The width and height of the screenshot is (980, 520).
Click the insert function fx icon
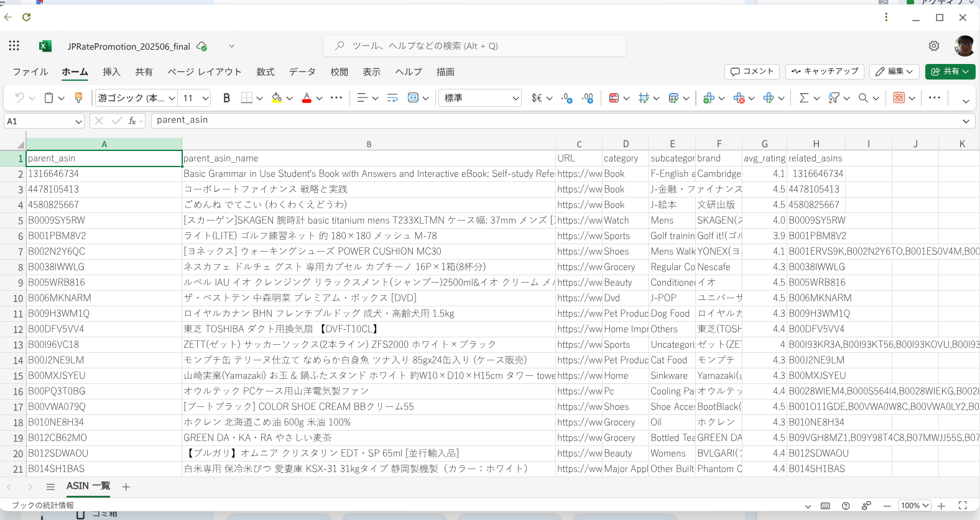[132, 121]
